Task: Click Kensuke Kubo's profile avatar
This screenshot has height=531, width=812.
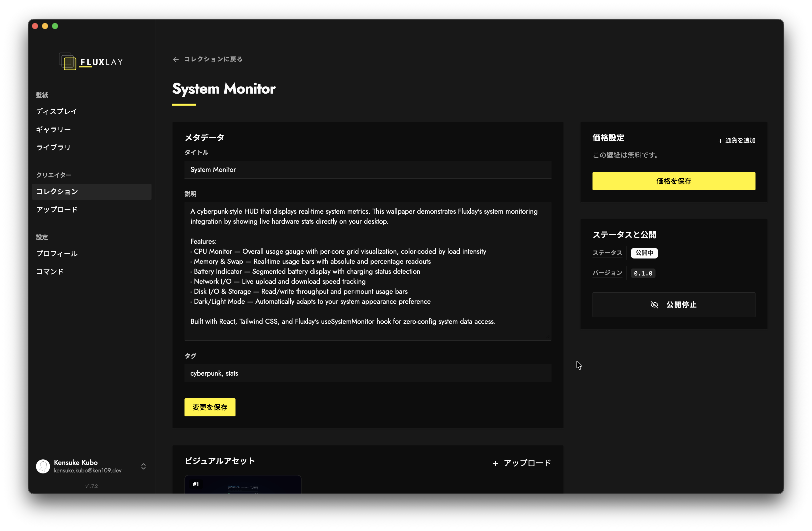Action: [x=43, y=466]
